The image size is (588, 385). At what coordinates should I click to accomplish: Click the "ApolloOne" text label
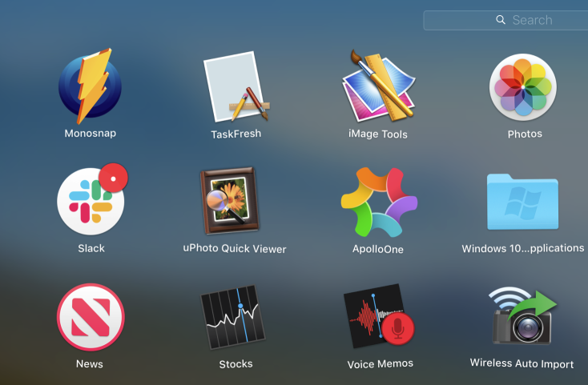point(379,249)
